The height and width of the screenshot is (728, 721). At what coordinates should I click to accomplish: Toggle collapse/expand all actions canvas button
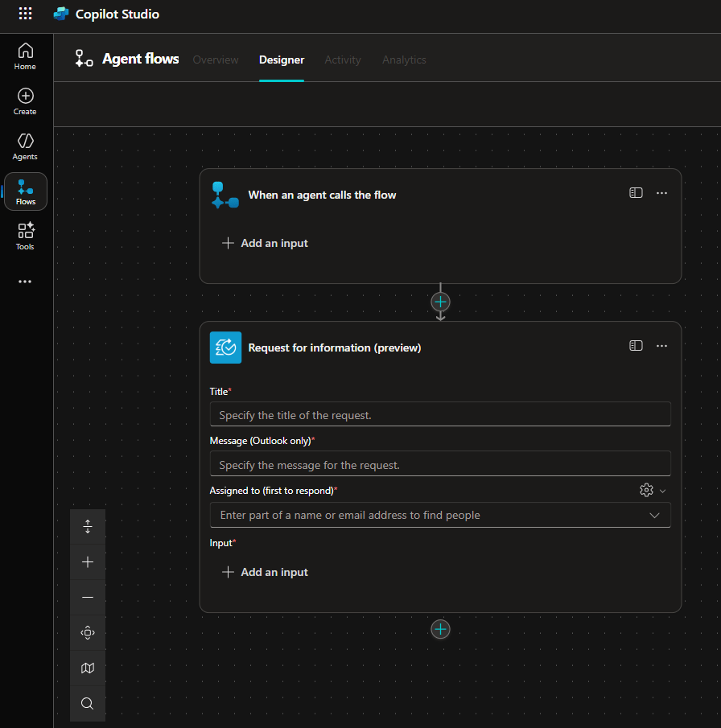[x=88, y=527]
